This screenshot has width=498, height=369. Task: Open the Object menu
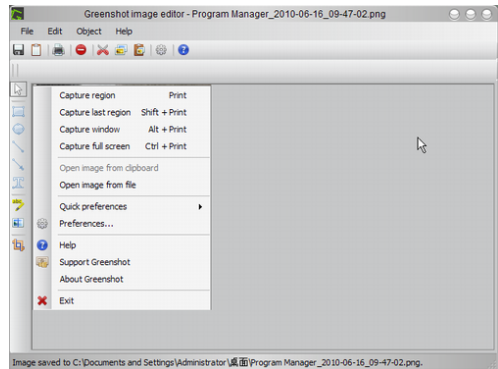[x=89, y=31]
